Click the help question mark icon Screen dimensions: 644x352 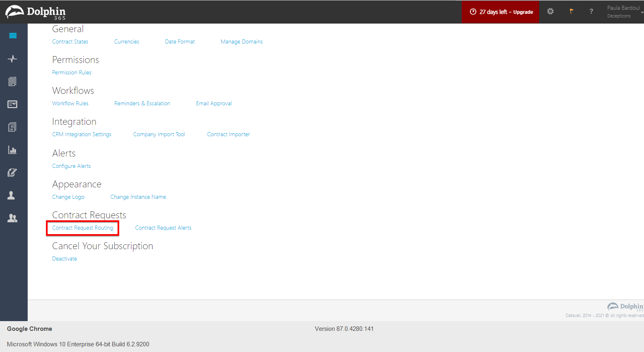pos(592,11)
